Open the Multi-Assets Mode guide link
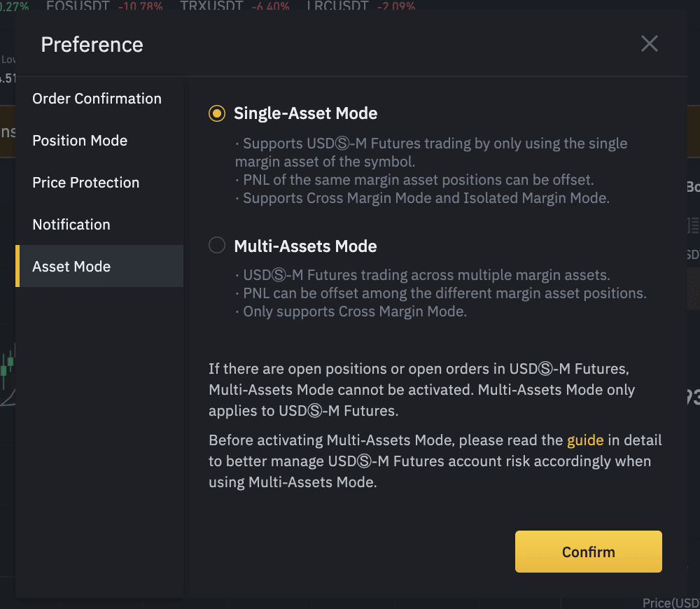700x609 pixels. click(x=584, y=440)
